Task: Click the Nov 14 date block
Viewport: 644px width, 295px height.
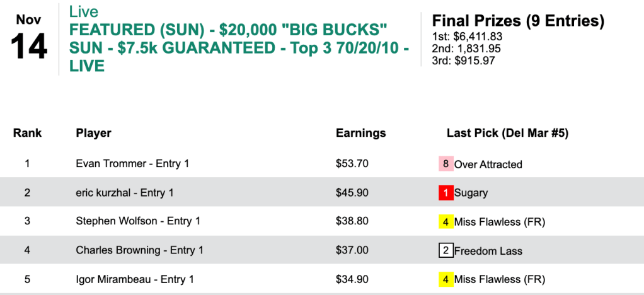Action: coord(29,39)
